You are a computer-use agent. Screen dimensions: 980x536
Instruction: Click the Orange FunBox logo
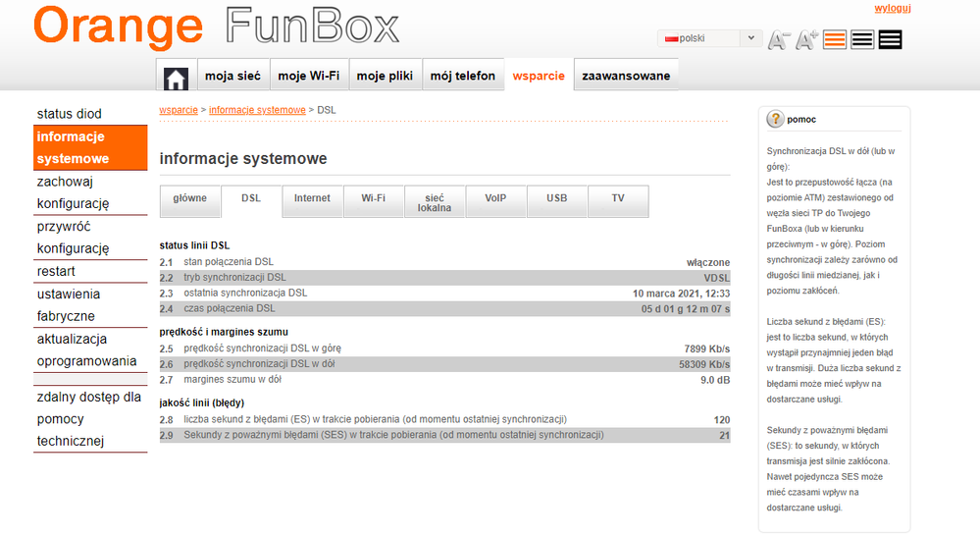coord(216,27)
